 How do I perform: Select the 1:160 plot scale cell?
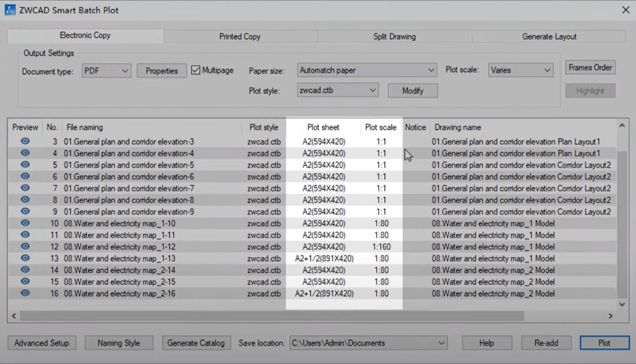381,247
